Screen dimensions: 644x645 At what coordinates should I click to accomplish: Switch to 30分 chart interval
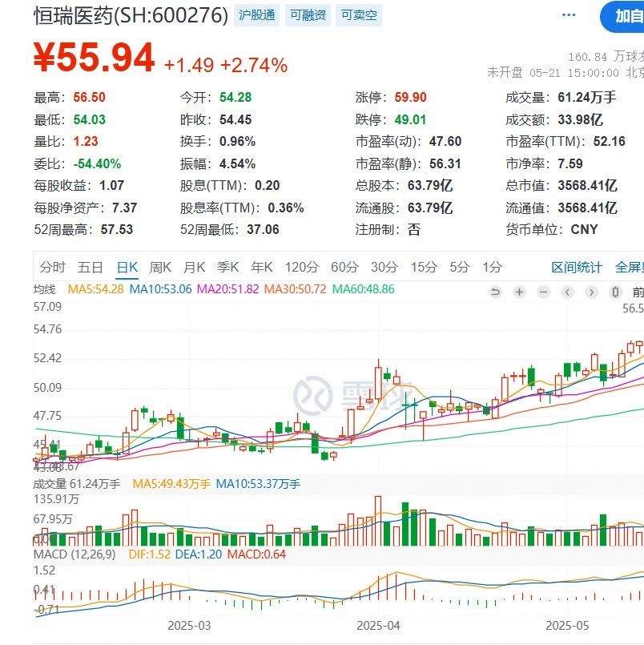point(384,268)
